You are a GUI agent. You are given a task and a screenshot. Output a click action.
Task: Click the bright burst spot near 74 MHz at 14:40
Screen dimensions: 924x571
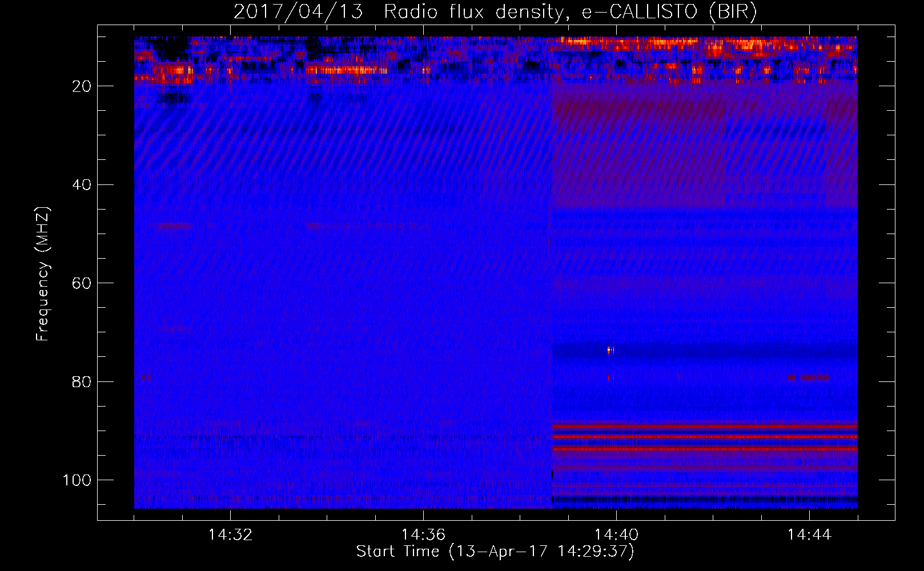click(610, 350)
